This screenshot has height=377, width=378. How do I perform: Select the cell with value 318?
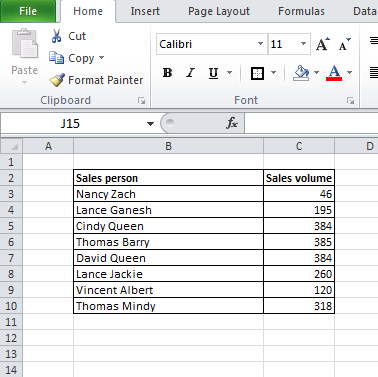(299, 306)
